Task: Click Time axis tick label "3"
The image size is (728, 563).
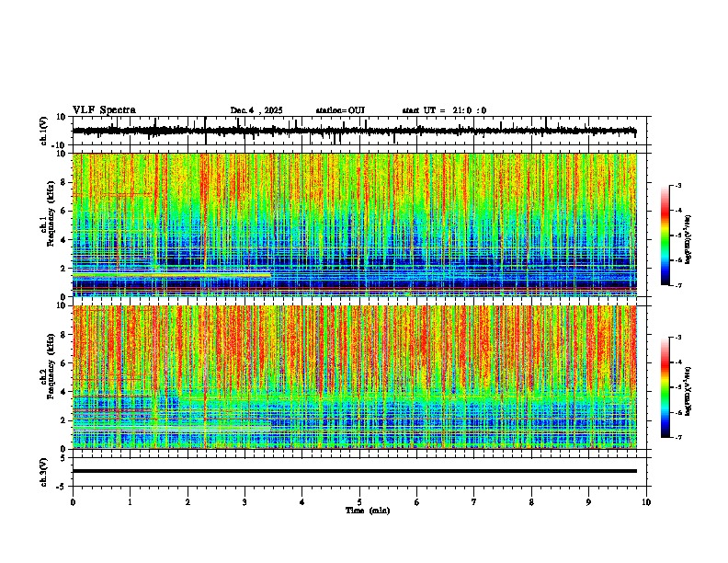Action: [x=245, y=502]
